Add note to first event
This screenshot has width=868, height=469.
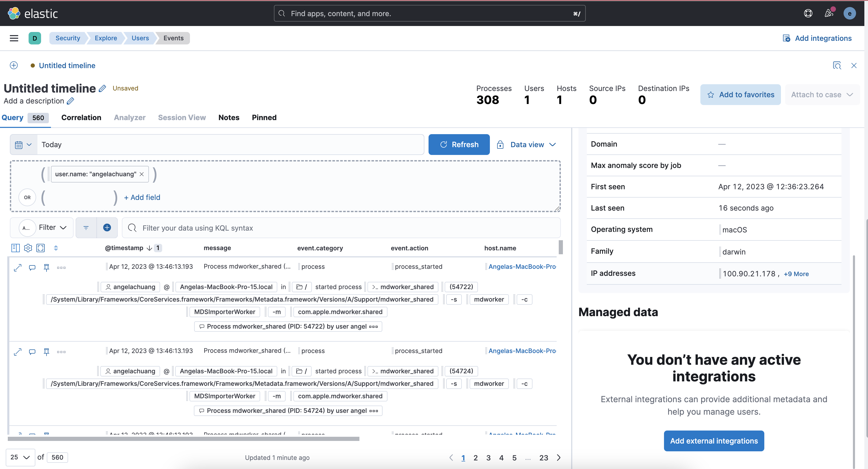[x=32, y=267]
